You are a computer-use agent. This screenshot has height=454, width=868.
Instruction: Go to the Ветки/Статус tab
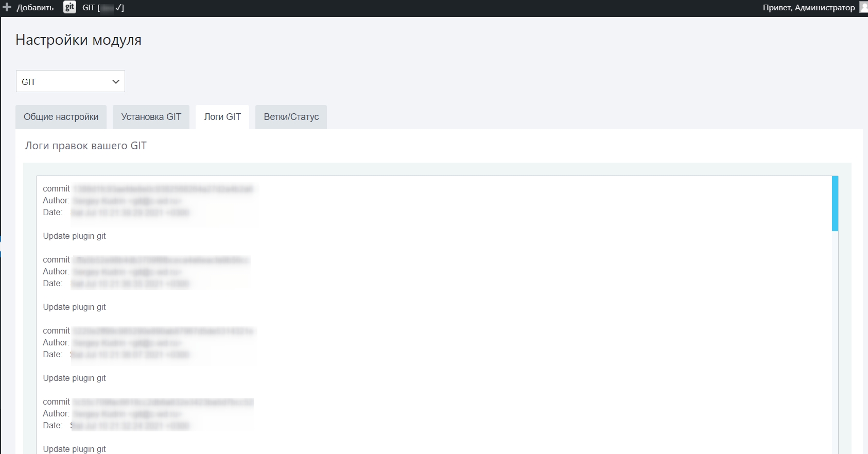point(291,117)
